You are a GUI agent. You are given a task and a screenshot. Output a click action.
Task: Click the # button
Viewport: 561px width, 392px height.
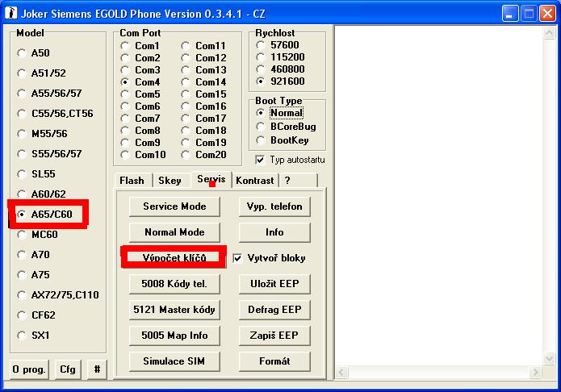98,369
